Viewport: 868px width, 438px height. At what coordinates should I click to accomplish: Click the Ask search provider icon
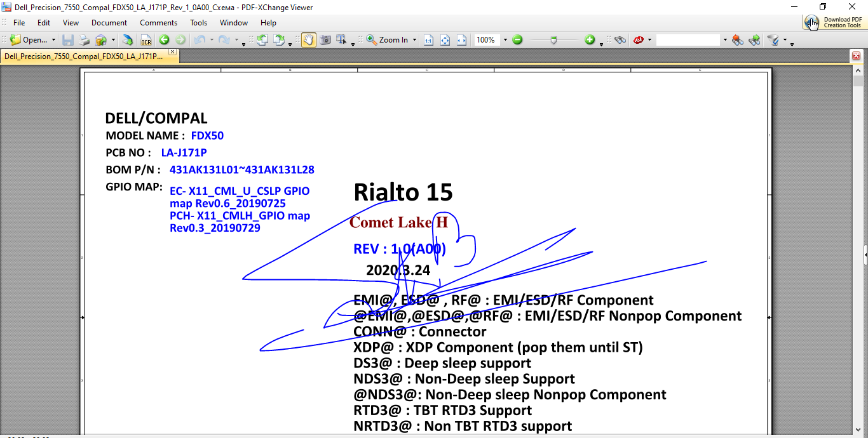pyautogui.click(x=638, y=40)
